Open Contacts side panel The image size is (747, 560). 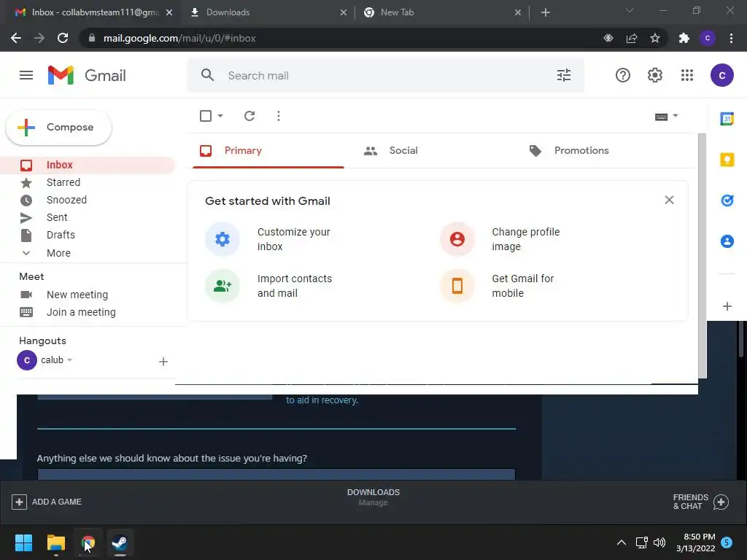727,241
